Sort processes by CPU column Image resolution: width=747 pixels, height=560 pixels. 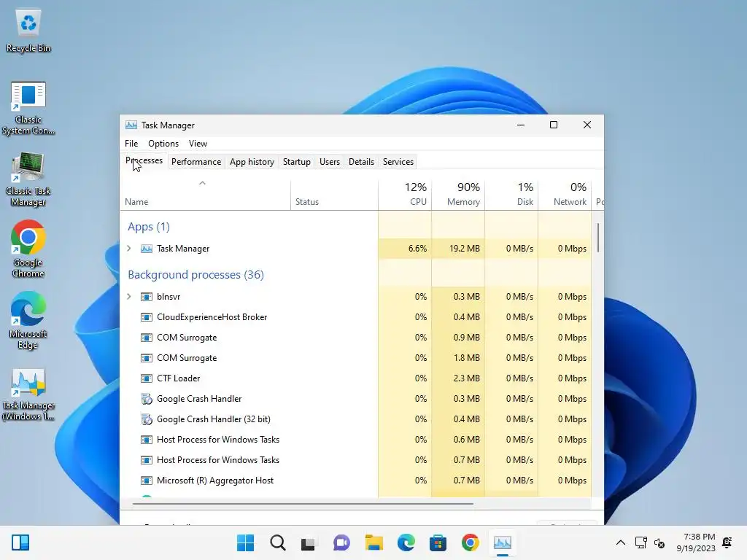pyautogui.click(x=405, y=195)
